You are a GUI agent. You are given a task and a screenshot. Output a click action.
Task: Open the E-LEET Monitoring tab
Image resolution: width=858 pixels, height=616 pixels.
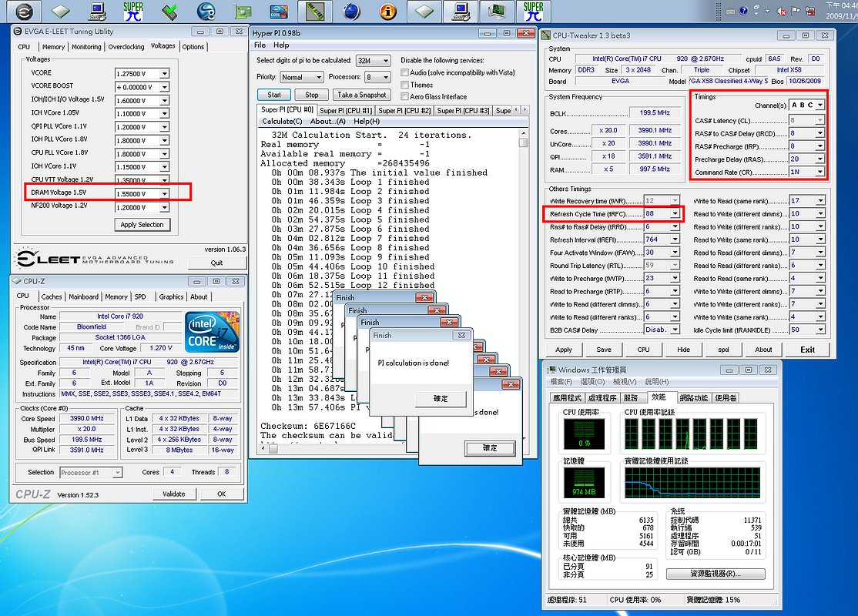click(x=86, y=47)
